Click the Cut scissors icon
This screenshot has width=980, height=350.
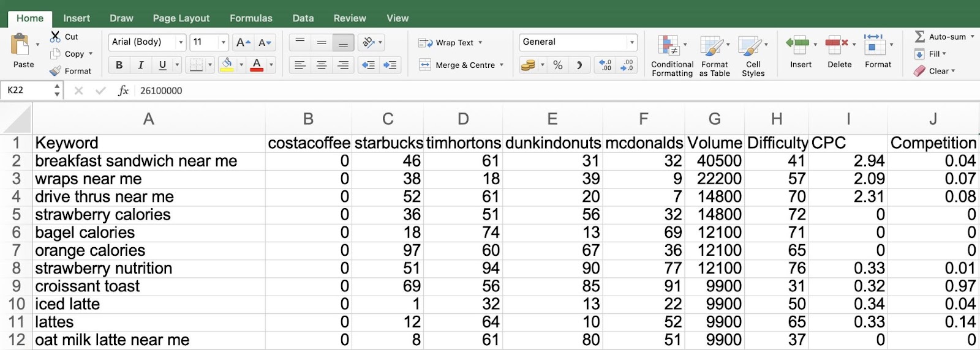pyautogui.click(x=55, y=37)
